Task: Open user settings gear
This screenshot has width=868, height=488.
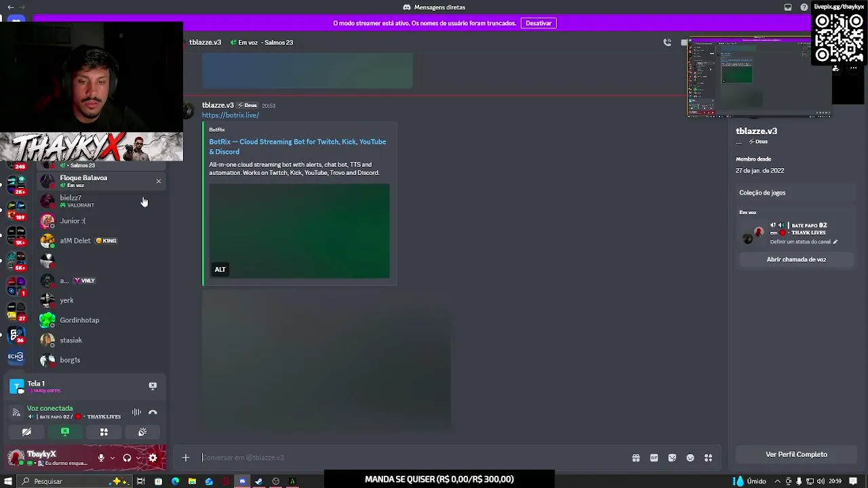Action: (153, 458)
